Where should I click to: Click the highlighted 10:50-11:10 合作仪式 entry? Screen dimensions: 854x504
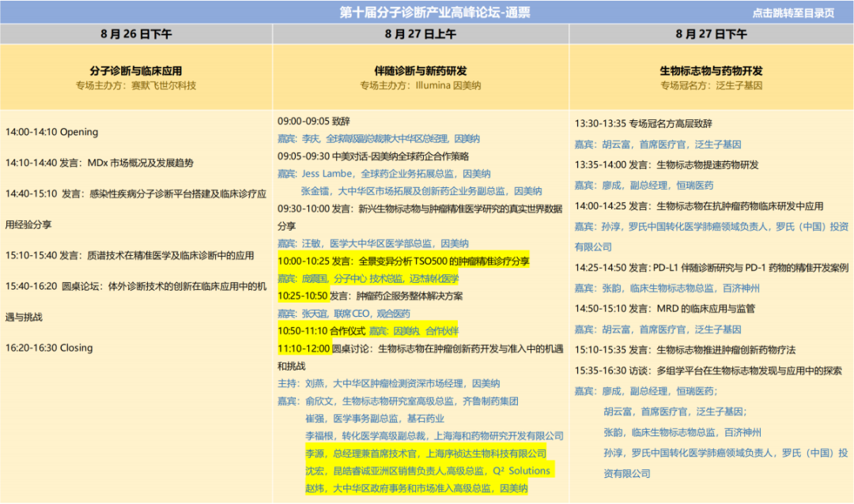[368, 330]
